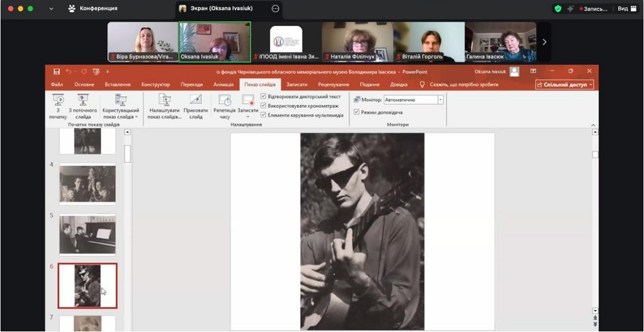The height and width of the screenshot is (332, 644).
Task: Click the Спільний доступ button
Action: pyautogui.click(x=564, y=84)
